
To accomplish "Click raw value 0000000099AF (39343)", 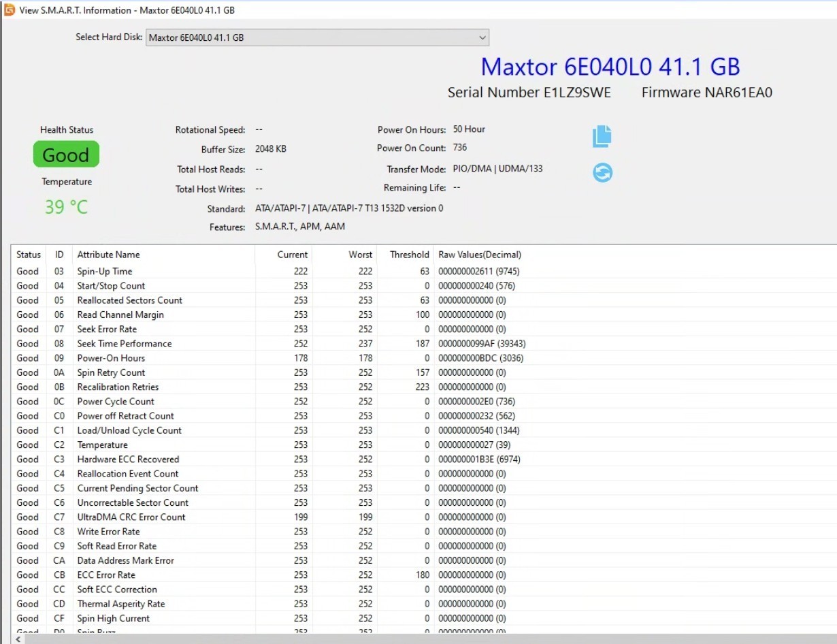I will pos(482,344).
